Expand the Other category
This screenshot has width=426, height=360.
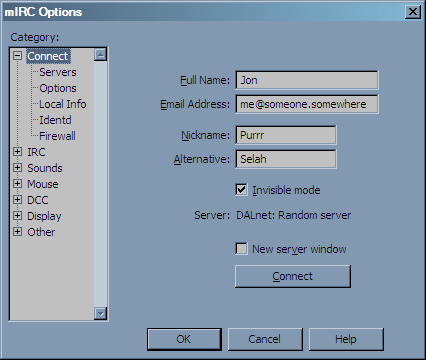point(17,232)
